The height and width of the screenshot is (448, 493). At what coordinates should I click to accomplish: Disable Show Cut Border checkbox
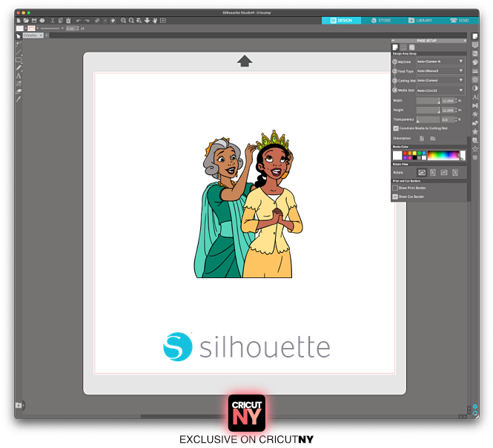tap(395, 197)
